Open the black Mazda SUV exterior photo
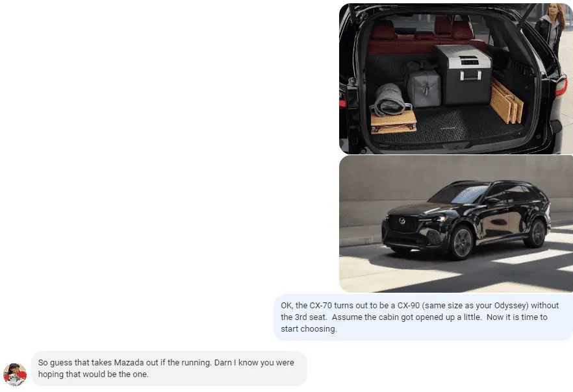 [x=455, y=224]
